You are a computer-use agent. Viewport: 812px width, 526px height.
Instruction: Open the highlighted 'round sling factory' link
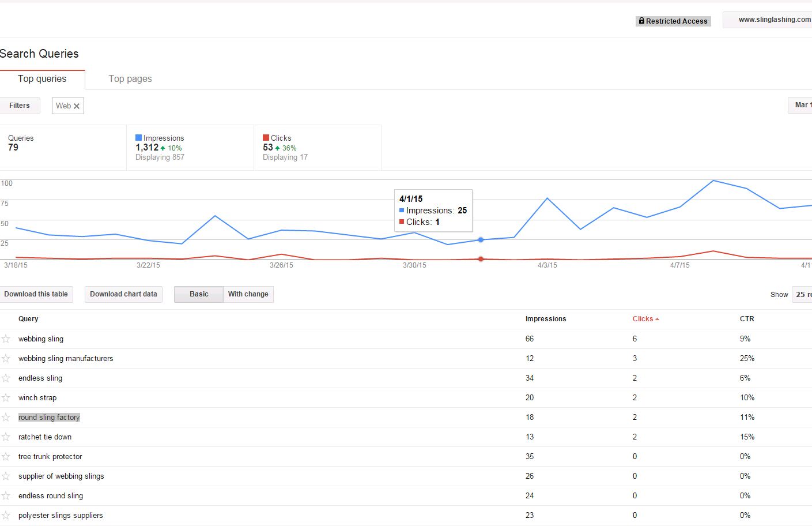click(49, 417)
